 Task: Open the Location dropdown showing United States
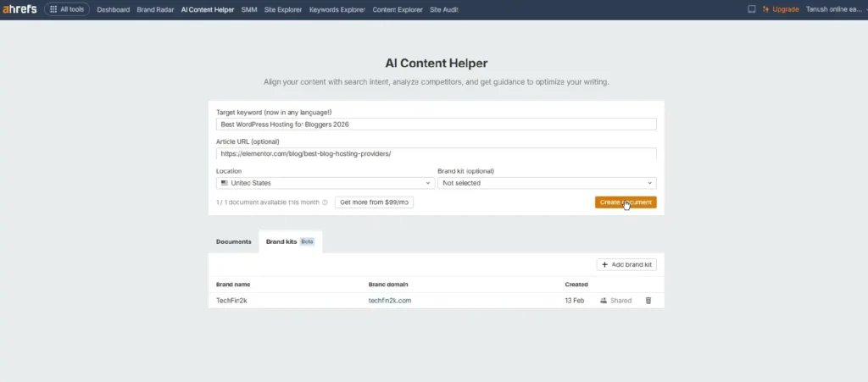(325, 183)
